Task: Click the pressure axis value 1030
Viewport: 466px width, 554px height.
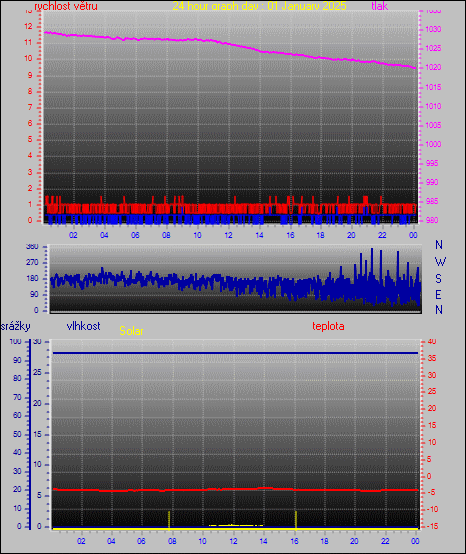Action: click(433, 29)
